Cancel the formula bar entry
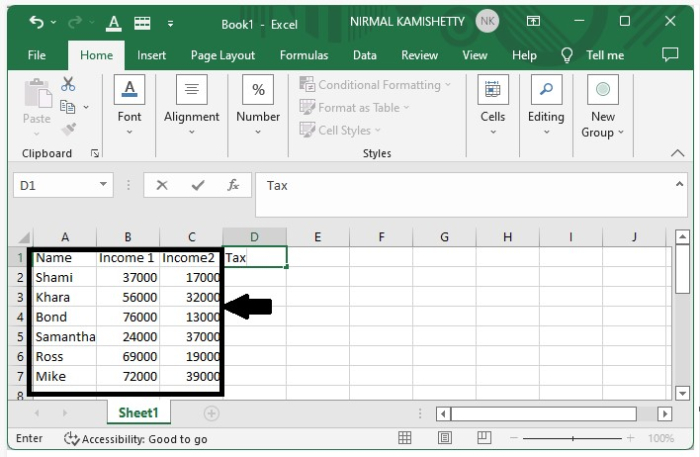This screenshot has height=457, width=700. [162, 185]
